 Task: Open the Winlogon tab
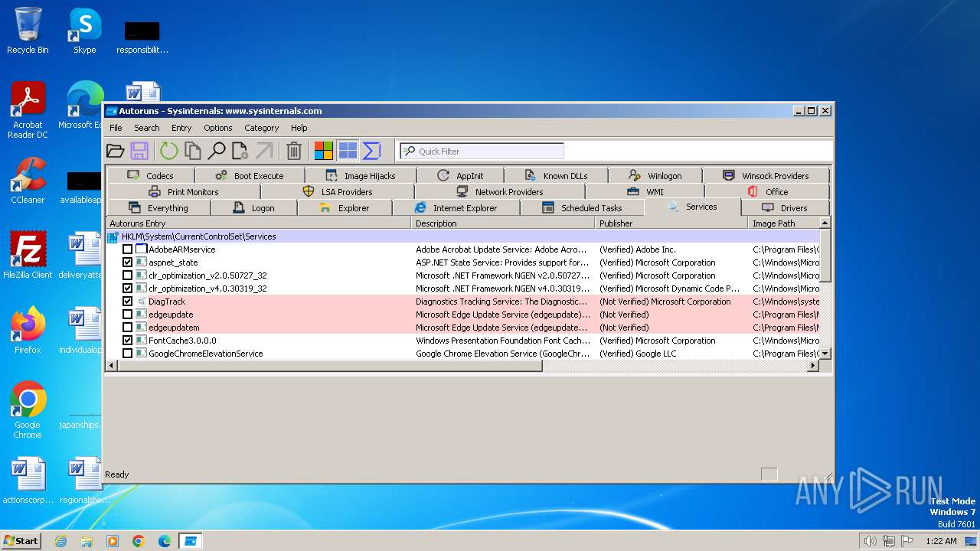[x=655, y=175]
